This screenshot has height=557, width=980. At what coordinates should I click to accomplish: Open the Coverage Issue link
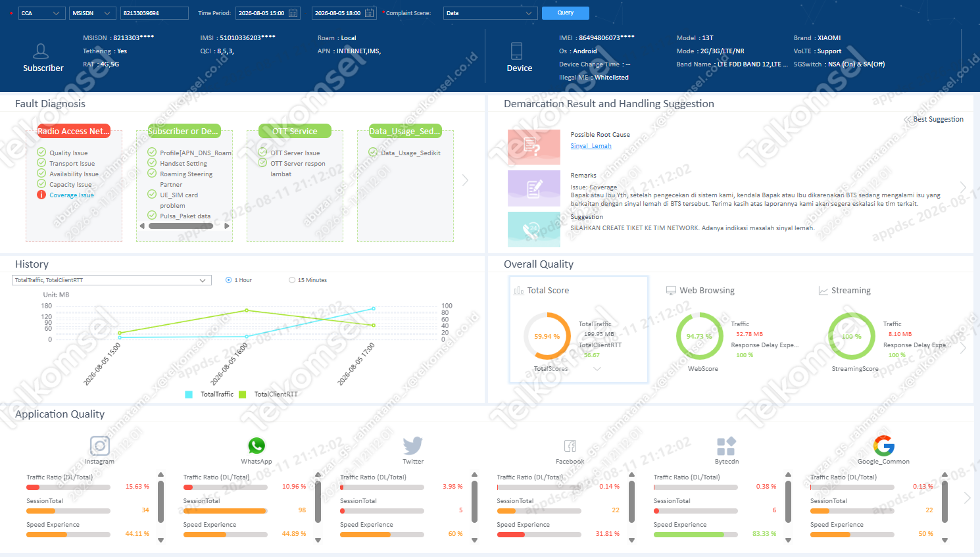pos(72,195)
